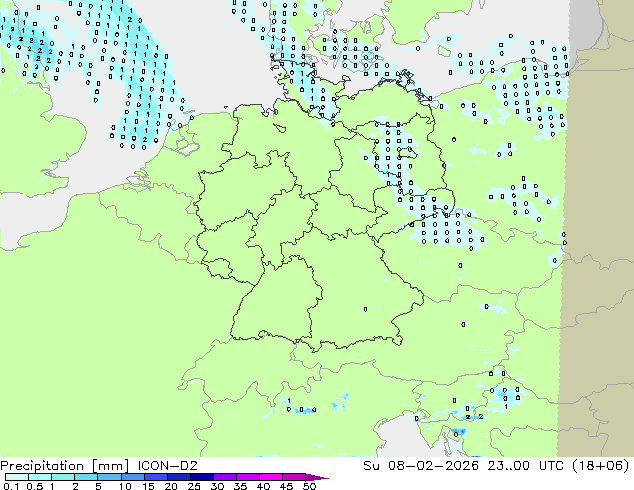Click the legend label "40"
This screenshot has height=490, width=634.
click(263, 486)
